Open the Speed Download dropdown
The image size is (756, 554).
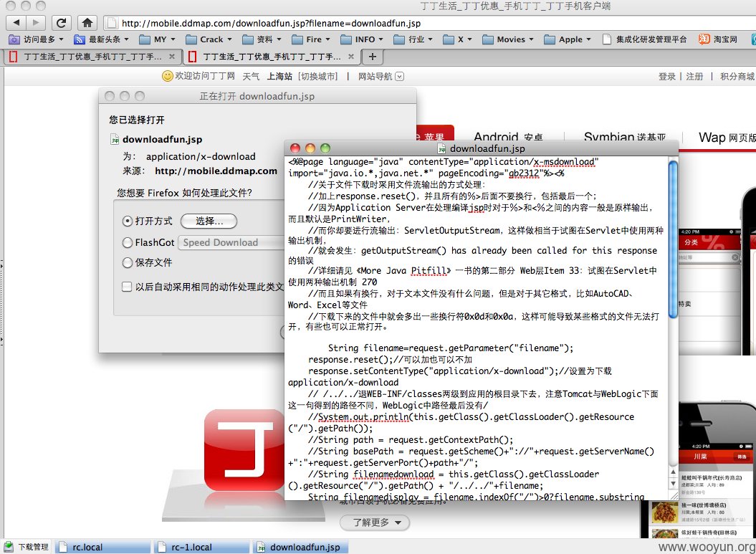(x=231, y=242)
